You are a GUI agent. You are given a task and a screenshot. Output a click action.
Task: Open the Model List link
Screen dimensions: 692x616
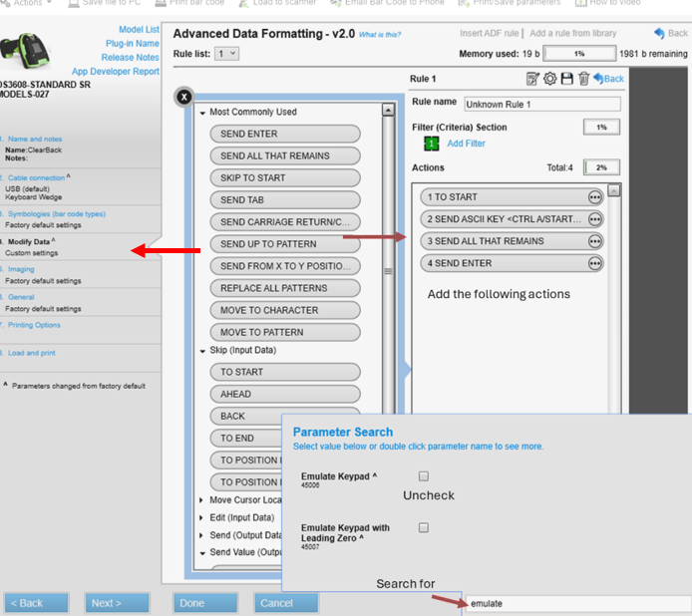coord(139,30)
